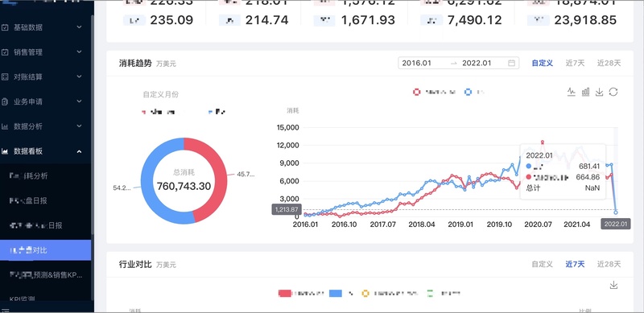Switch trend chart to bar view icon
Screen dimensions: 644x313
[x=585, y=92]
